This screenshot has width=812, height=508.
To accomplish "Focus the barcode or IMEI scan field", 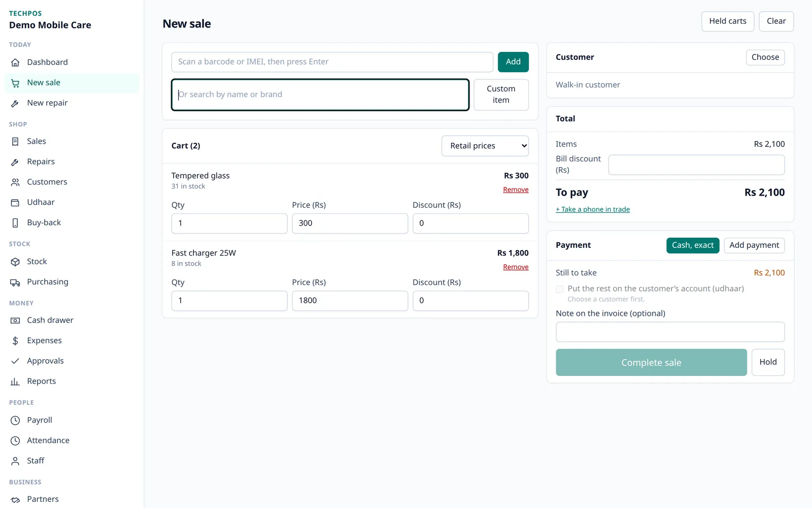I will click(332, 62).
